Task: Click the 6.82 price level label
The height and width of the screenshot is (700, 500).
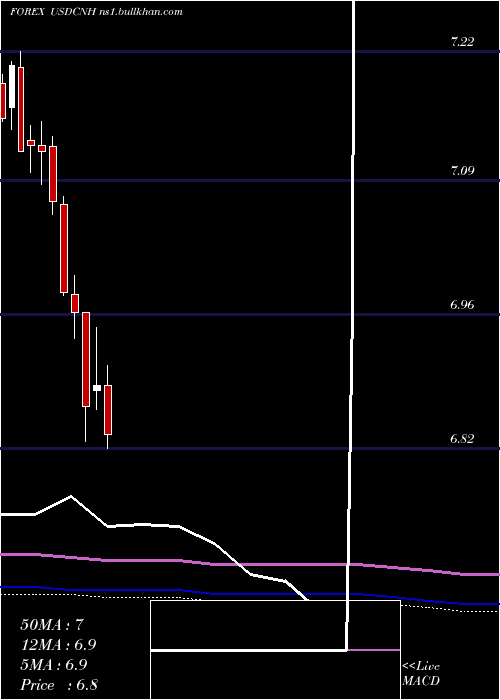Action: point(462,439)
